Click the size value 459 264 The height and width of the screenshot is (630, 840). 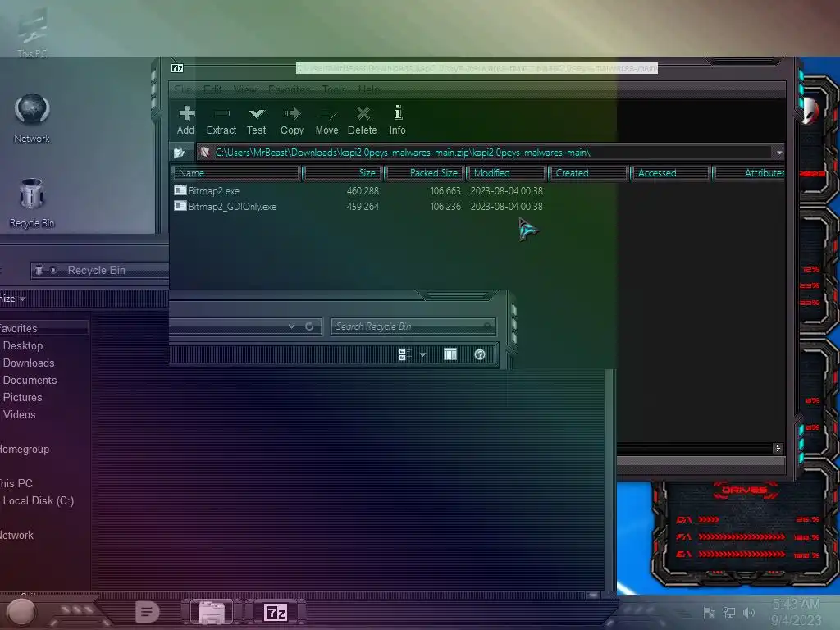pos(363,206)
